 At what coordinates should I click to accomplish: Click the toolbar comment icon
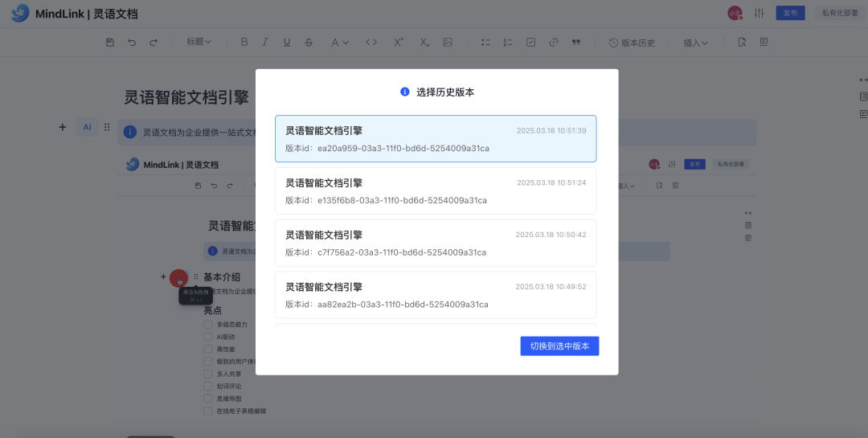click(764, 42)
